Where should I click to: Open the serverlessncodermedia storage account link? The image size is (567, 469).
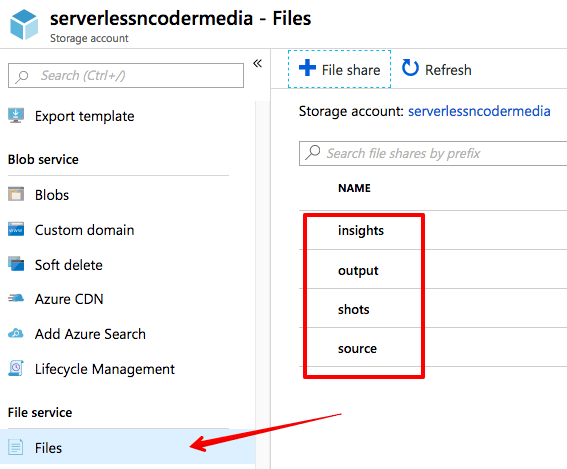[479, 111]
